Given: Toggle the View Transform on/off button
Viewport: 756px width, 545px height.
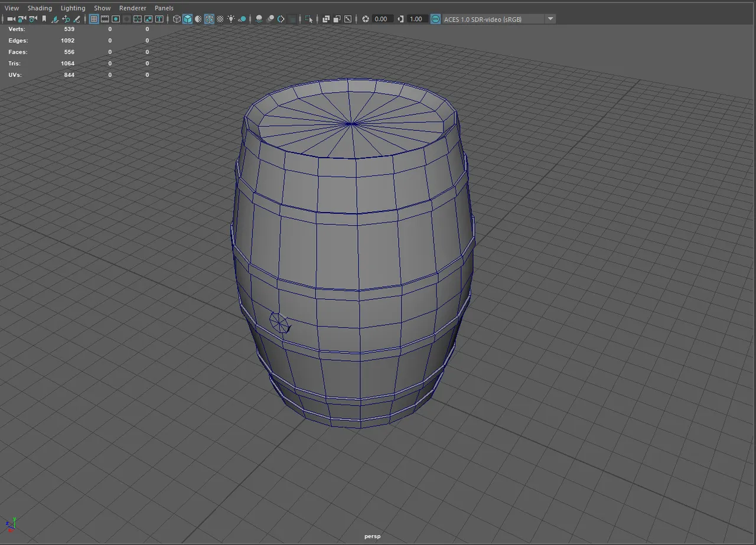Looking at the screenshot, I should [x=435, y=19].
